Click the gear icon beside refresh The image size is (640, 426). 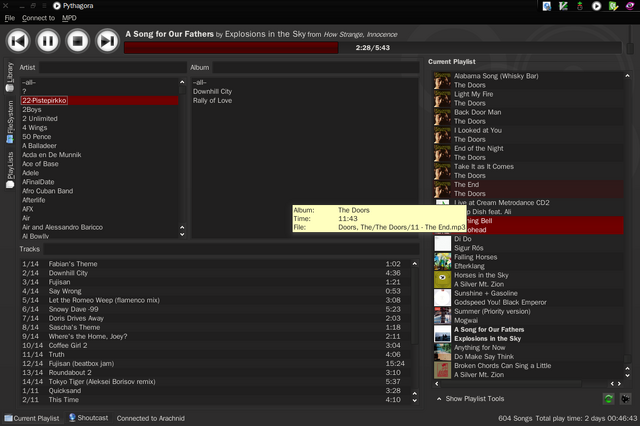point(625,399)
